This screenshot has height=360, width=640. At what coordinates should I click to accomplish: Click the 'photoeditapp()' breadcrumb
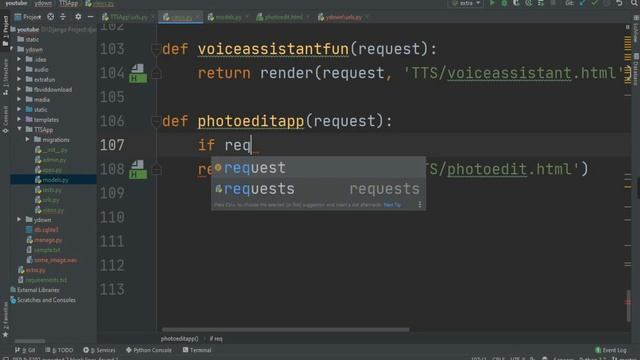179,338
